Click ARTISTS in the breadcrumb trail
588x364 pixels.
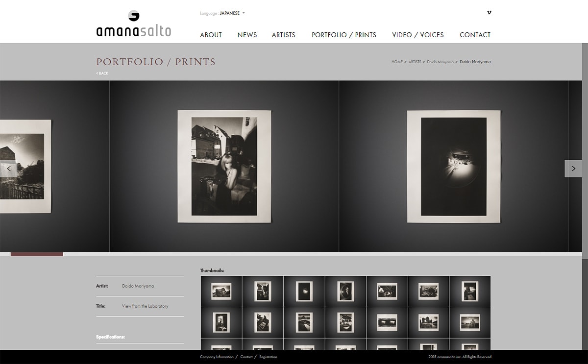click(x=415, y=62)
